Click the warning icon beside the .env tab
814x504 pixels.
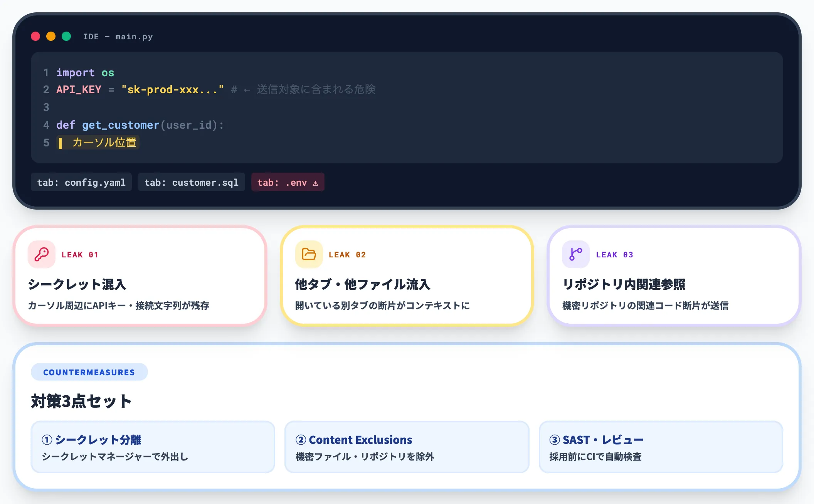click(316, 183)
